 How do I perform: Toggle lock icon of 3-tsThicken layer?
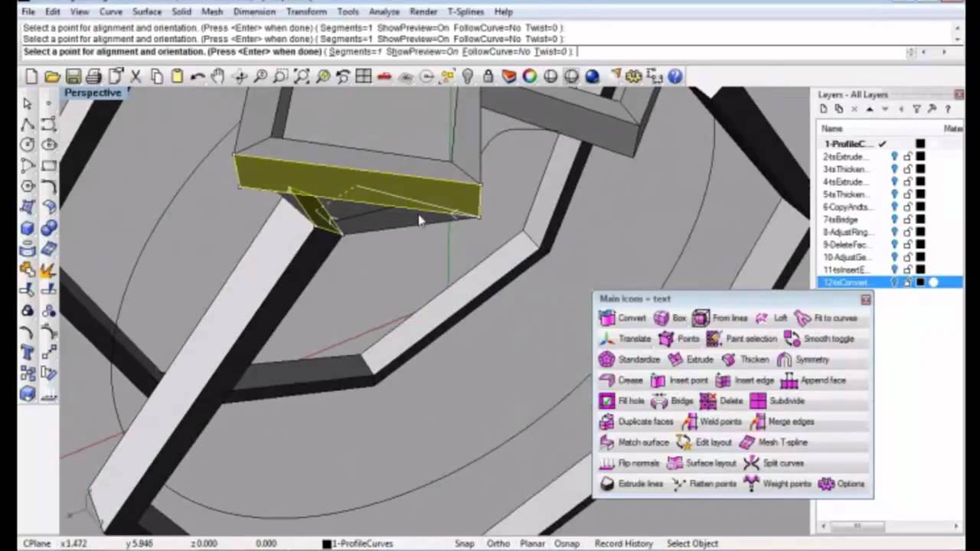click(907, 169)
